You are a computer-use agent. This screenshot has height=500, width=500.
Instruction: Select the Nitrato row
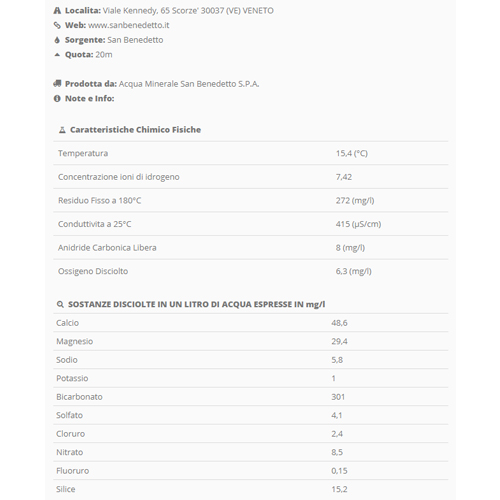[251, 452]
